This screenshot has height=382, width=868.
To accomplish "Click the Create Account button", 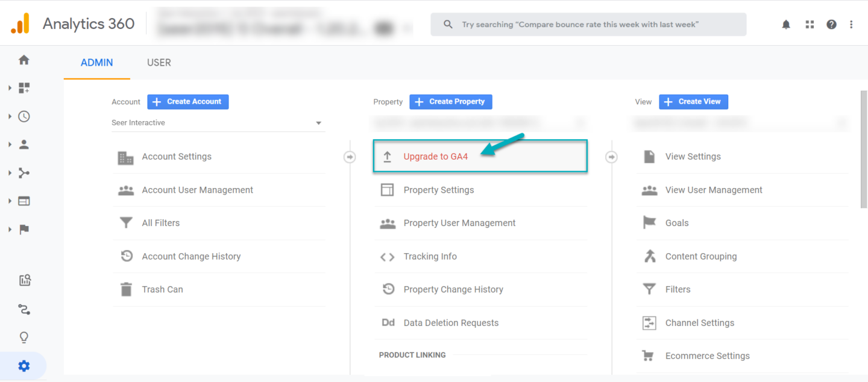I will (188, 102).
